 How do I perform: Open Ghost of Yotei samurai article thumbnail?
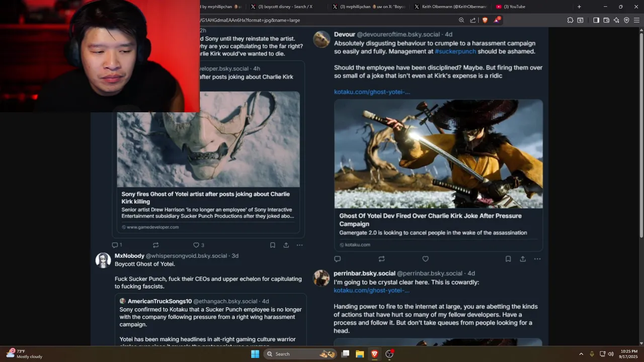pyautogui.click(x=438, y=154)
